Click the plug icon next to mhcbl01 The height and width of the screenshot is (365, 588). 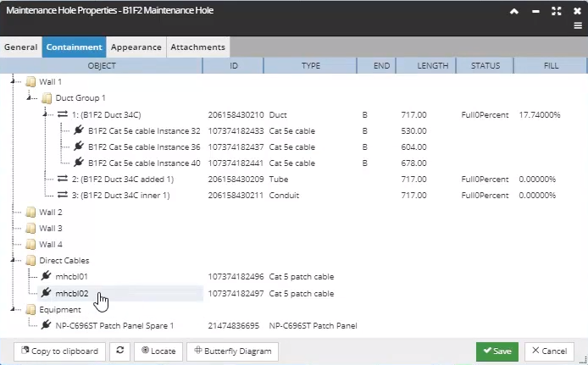46,276
